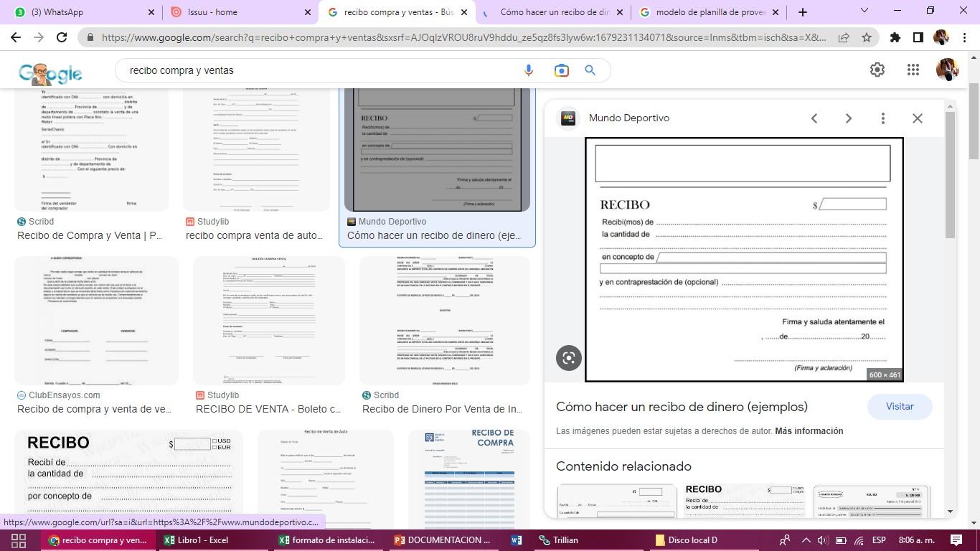
Task: Open notification center icon
Action: click(x=956, y=540)
